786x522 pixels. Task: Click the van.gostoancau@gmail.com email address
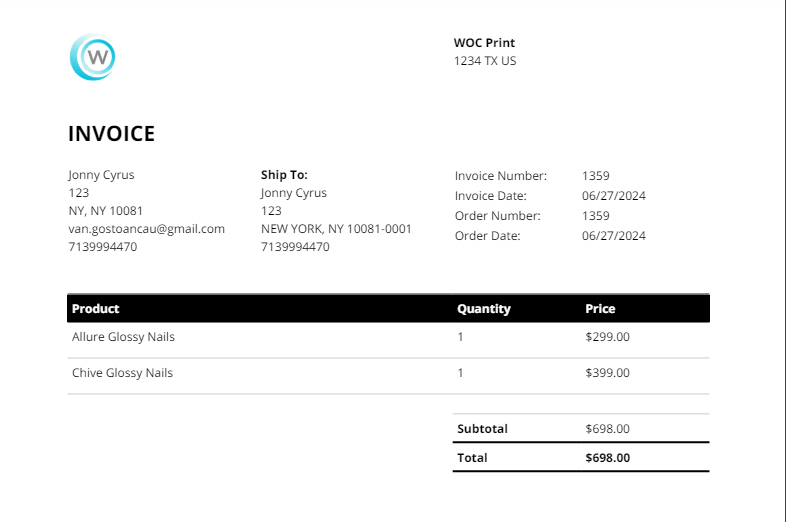pos(146,229)
